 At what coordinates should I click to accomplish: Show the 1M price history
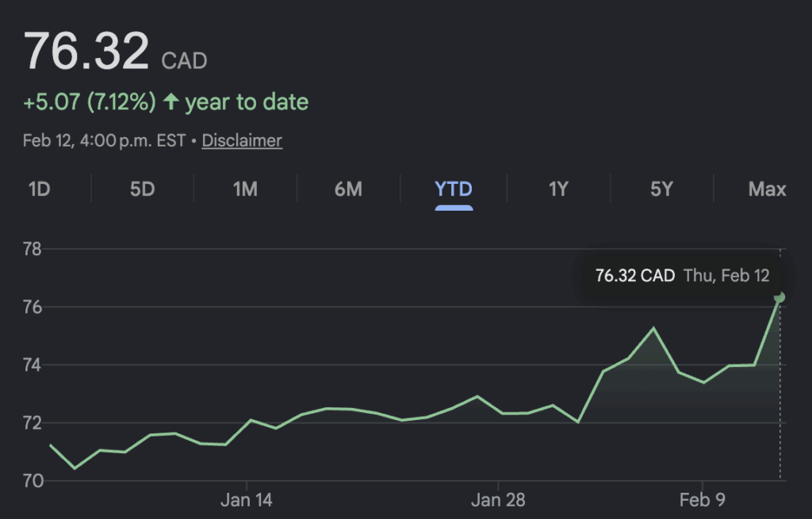point(245,189)
